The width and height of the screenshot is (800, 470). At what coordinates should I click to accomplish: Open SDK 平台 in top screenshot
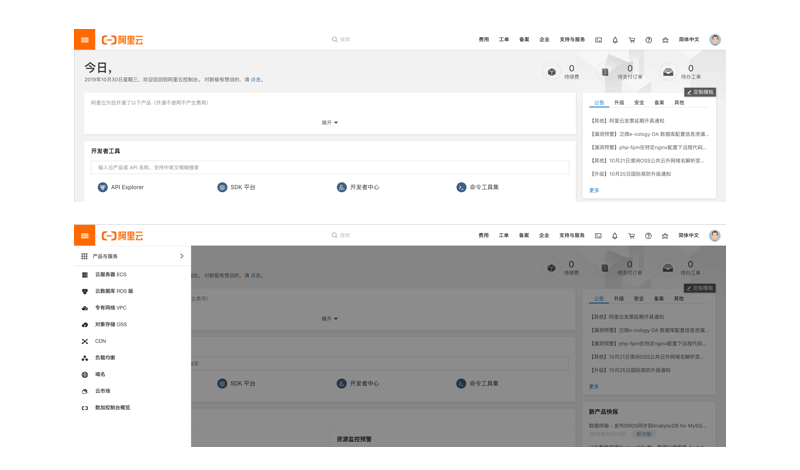[236, 187]
